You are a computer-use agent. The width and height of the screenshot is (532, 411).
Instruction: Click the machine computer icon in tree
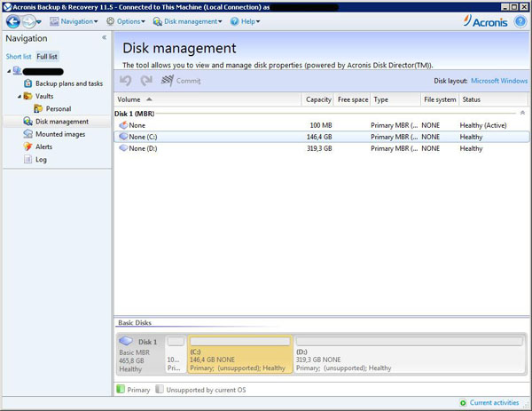coord(18,71)
